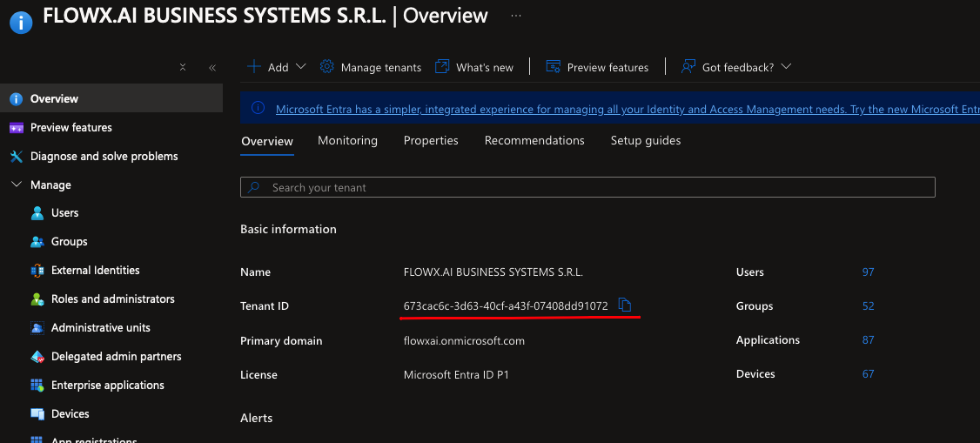
Task: Open the Add dropdown arrow
Action: 300,66
